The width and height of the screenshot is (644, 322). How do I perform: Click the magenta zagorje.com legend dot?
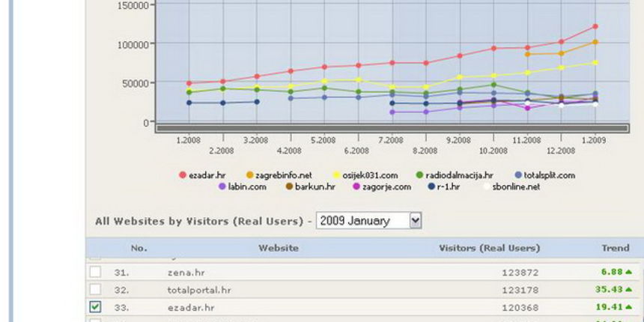tap(357, 186)
